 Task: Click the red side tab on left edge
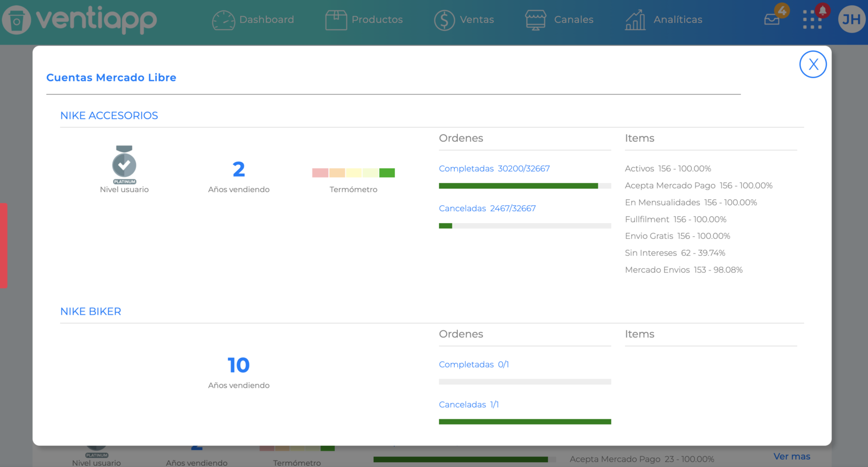tap(3, 245)
